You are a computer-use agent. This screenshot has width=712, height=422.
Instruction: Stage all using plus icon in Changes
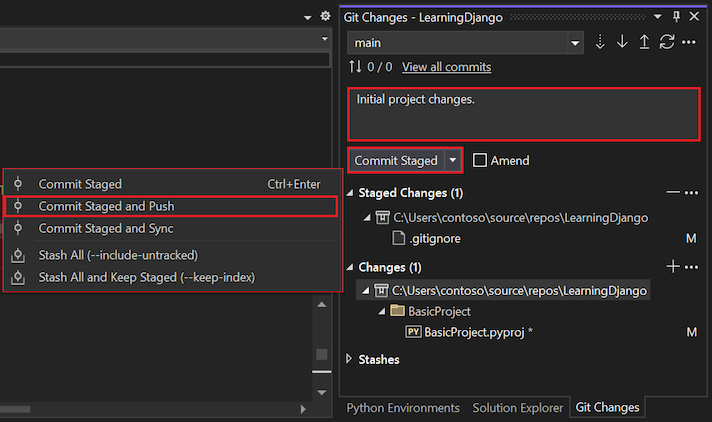[x=673, y=267]
